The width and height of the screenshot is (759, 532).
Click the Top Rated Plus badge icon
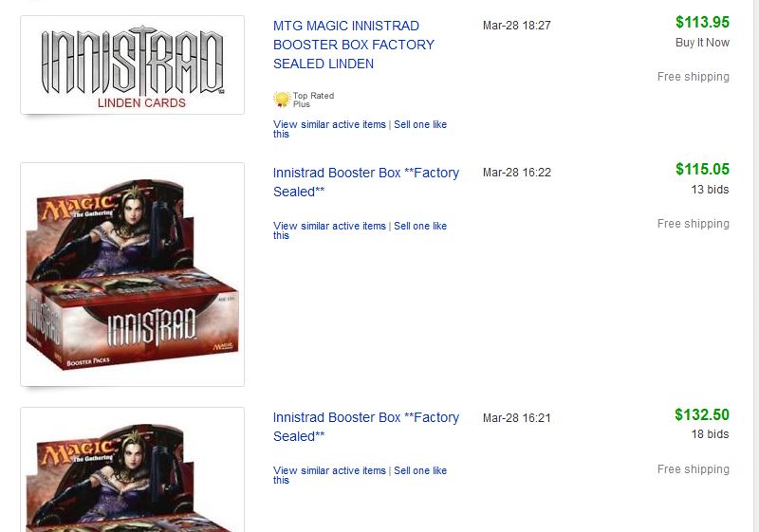[281, 100]
